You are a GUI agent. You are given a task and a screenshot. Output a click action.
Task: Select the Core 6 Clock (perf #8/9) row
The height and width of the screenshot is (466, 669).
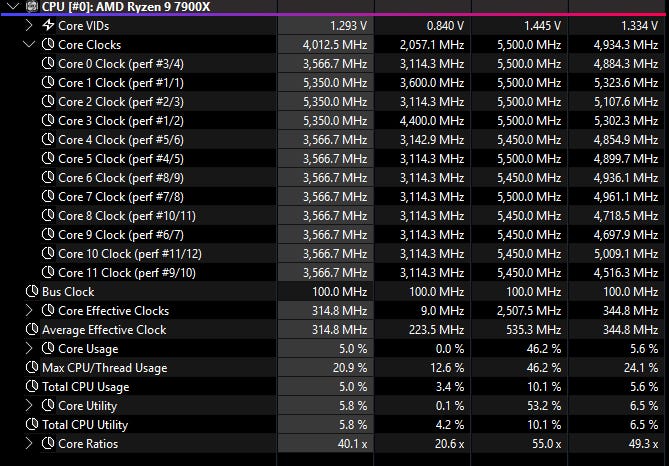(334, 178)
